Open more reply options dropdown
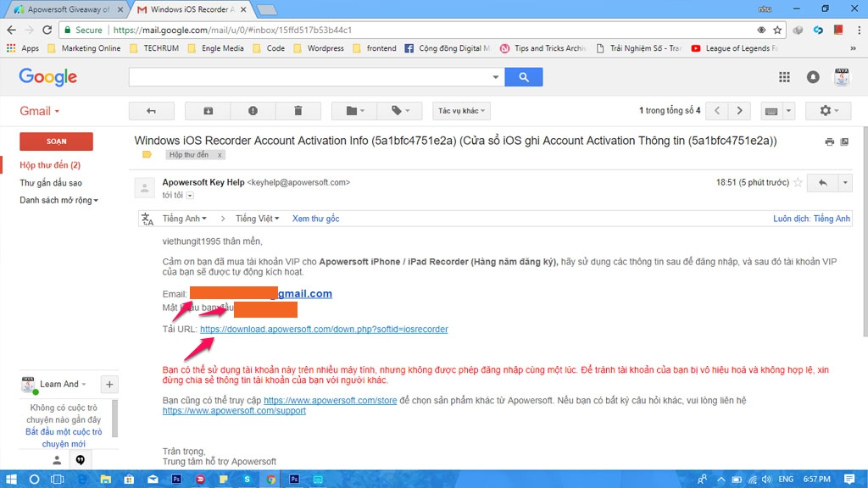The image size is (868, 488). (845, 183)
